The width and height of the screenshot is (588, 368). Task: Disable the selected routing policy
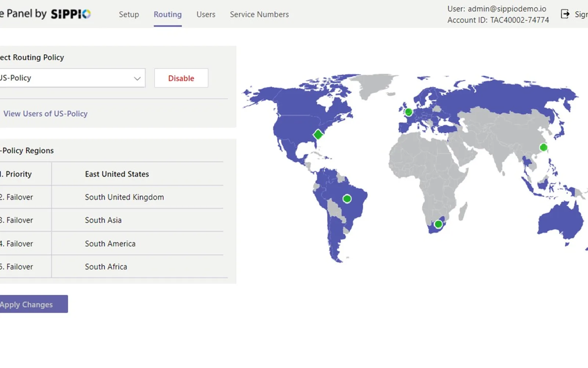pos(181,78)
